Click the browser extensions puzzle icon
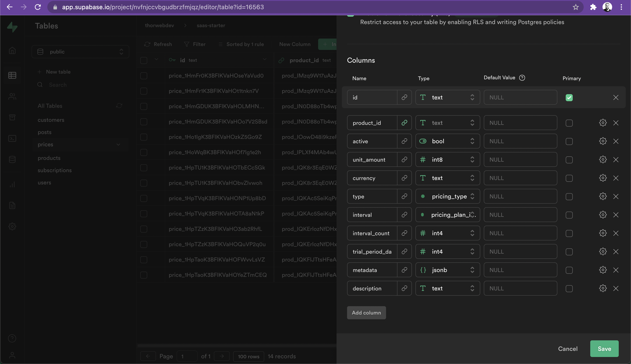Image resolution: width=631 pixels, height=364 pixels. 593,7
